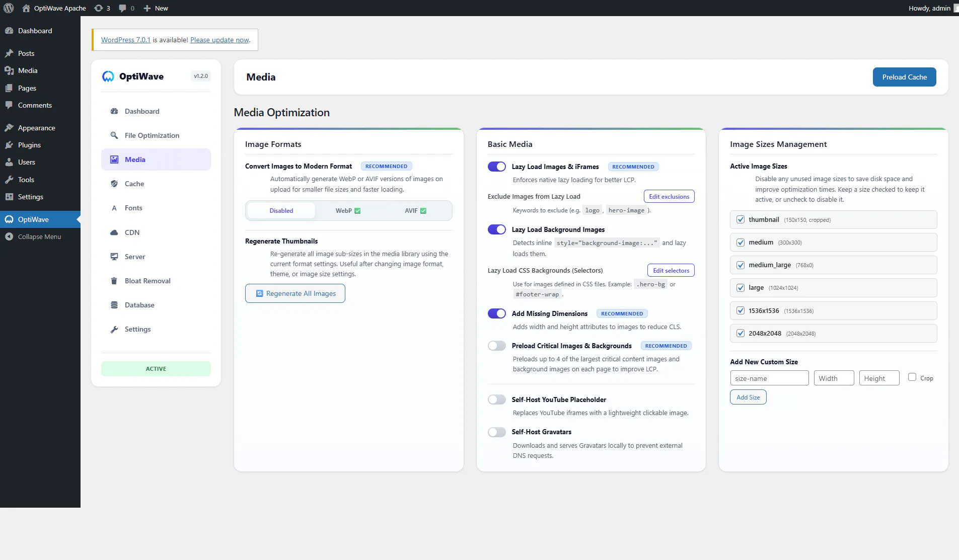Viewport: 959px width, 560px height.
Task: Check the Crop checkbox
Action: point(912,377)
